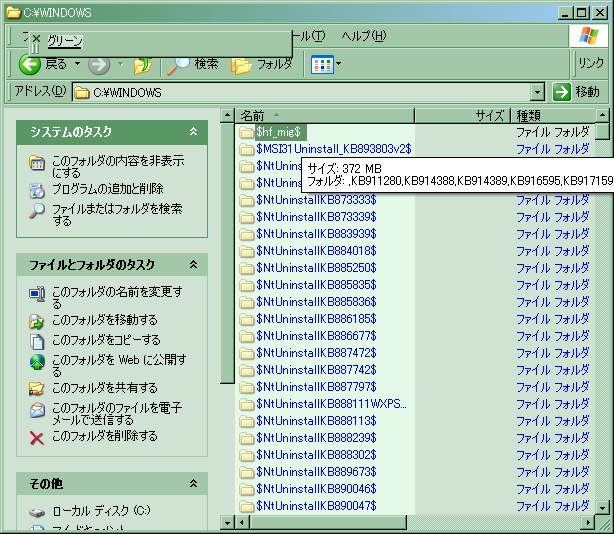Close the グリーン popup with X
The image size is (614, 534).
pos(36,38)
